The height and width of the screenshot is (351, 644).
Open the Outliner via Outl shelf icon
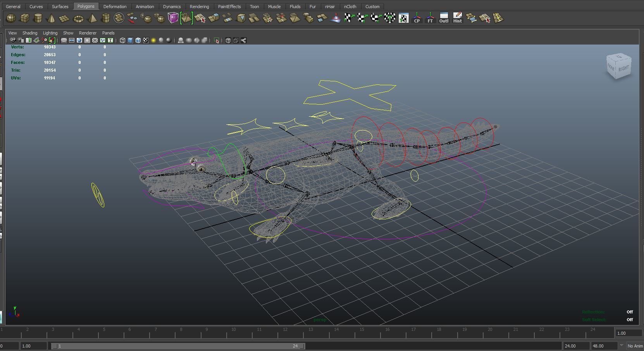pyautogui.click(x=444, y=18)
